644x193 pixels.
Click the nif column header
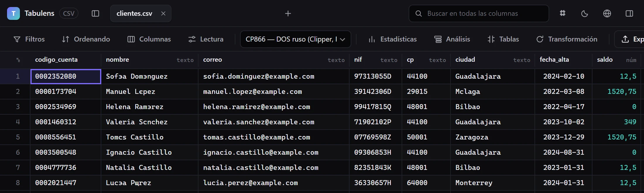coord(376,60)
